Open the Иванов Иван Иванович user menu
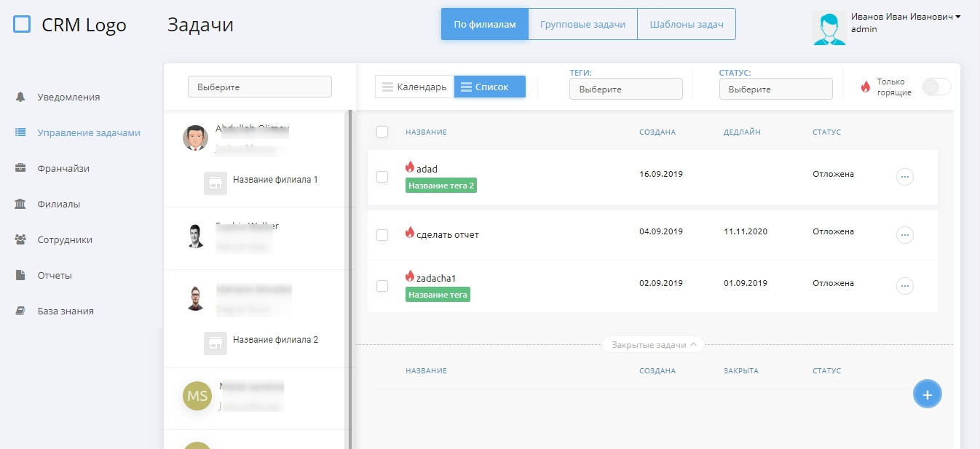 click(x=905, y=17)
